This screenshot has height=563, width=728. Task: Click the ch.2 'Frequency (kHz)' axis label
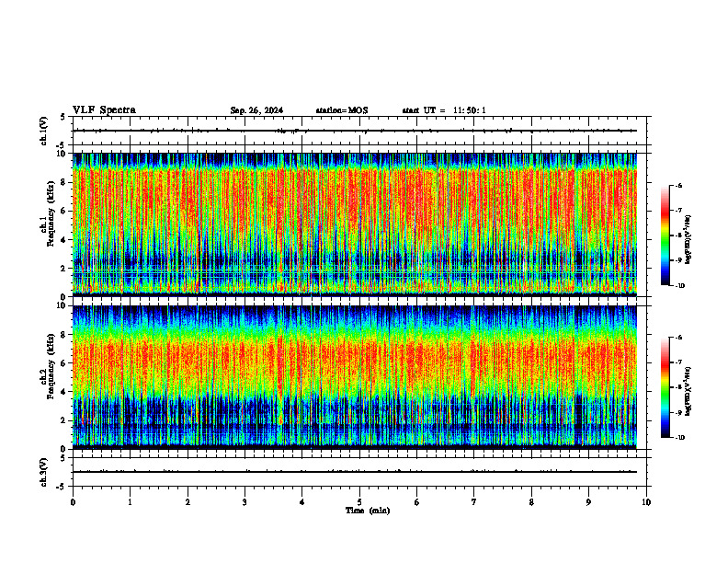tap(51, 366)
